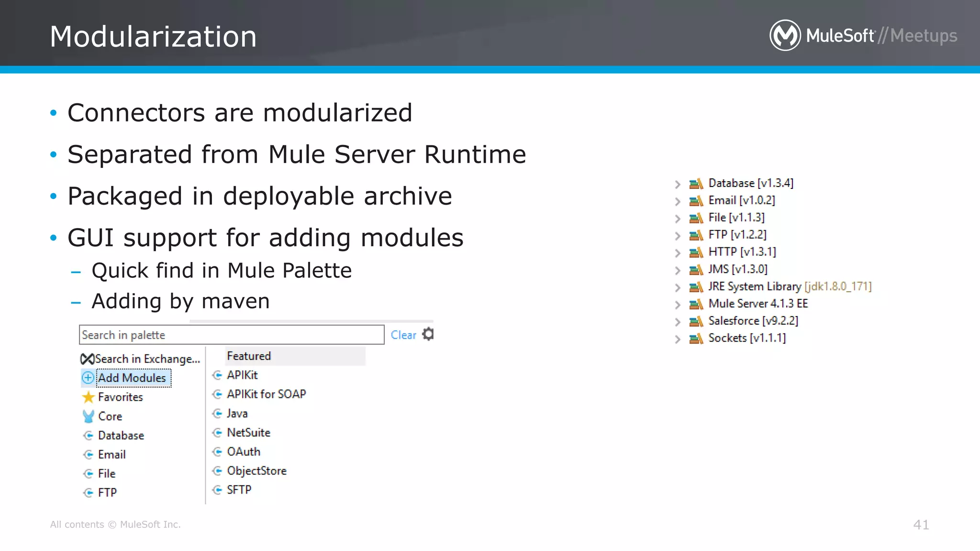Click the Add Modules plus icon

(88, 378)
